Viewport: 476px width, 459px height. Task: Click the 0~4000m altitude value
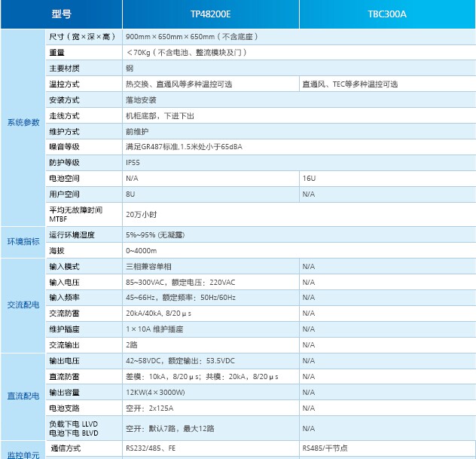click(142, 251)
